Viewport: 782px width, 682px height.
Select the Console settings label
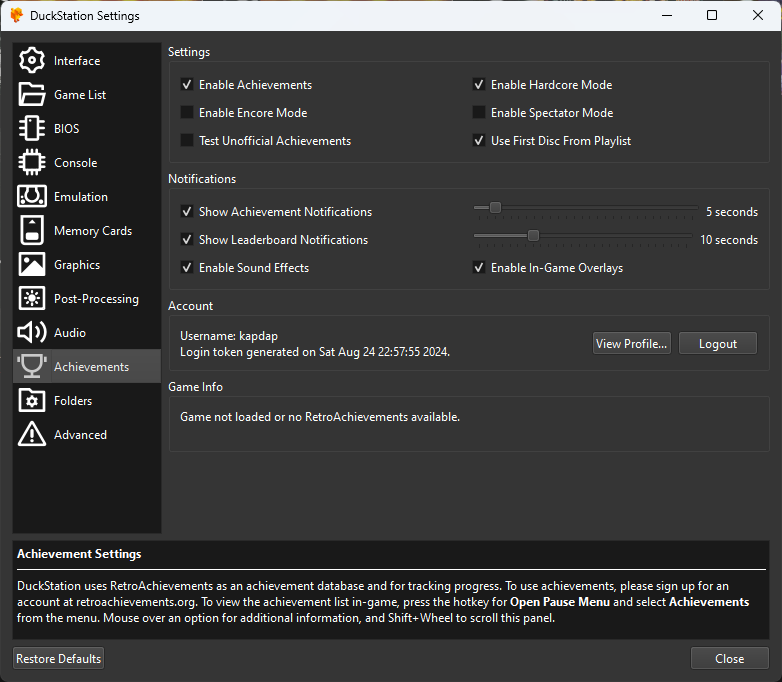[75, 163]
